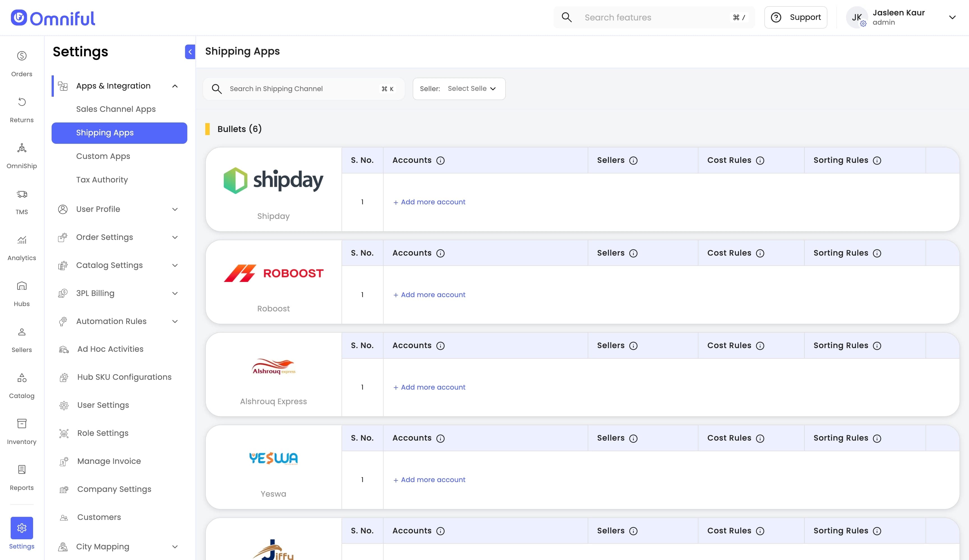Click the Omniful logo
Image resolution: width=969 pixels, height=560 pixels.
[53, 18]
